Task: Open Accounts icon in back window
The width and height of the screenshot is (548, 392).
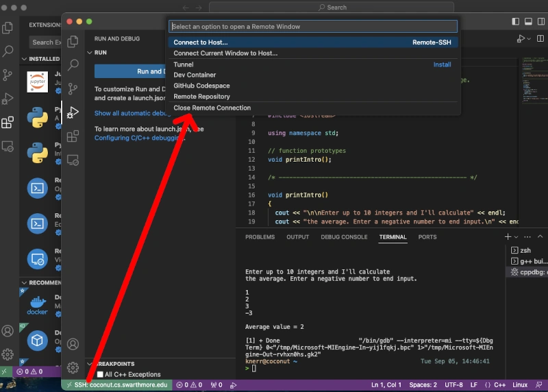Action: point(8,331)
